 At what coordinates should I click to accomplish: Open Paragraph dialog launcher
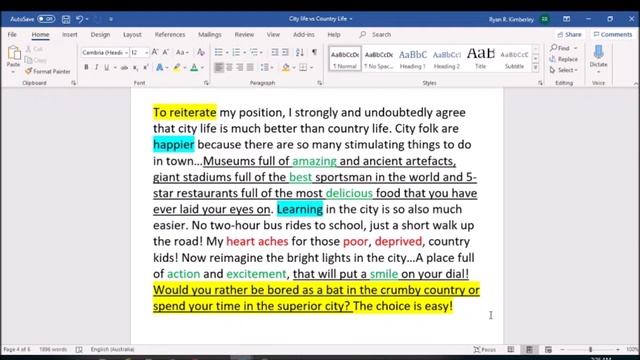(x=319, y=83)
